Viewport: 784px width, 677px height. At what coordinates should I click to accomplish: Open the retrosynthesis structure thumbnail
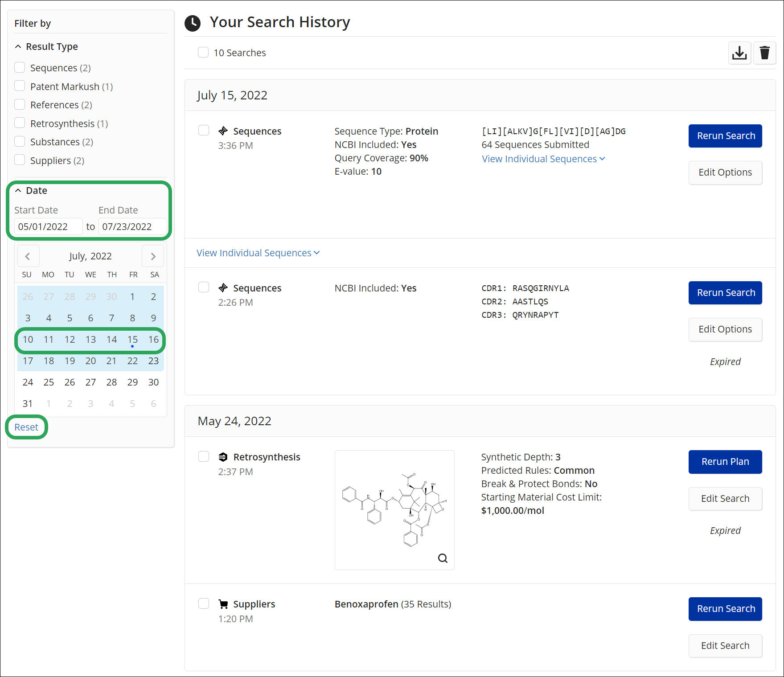(x=394, y=510)
